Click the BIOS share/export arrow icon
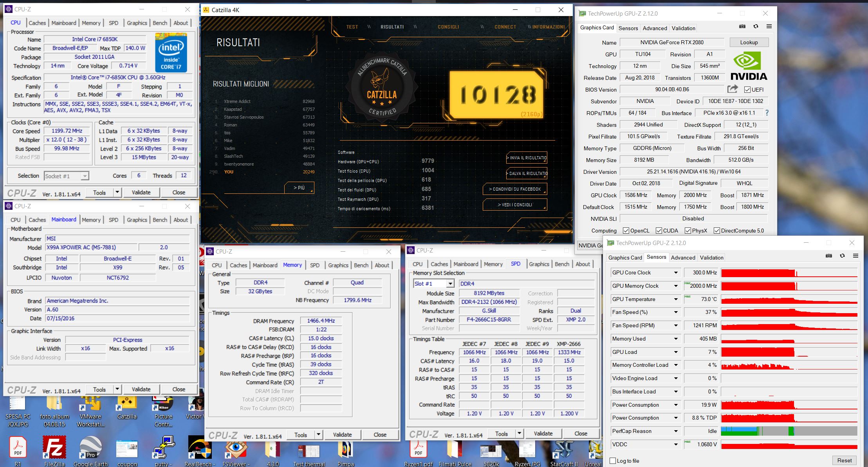Viewport: 868px width, 467px height. (x=733, y=89)
